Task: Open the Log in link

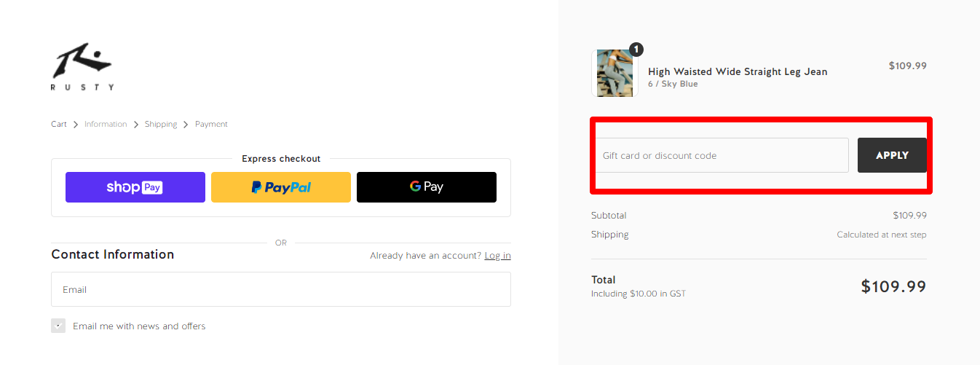Action: click(x=497, y=256)
